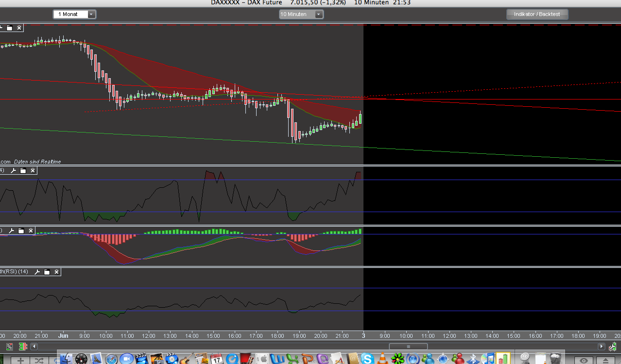Click the eject icon in bottom right bar
This screenshot has height=364, width=621.
coord(605,361)
